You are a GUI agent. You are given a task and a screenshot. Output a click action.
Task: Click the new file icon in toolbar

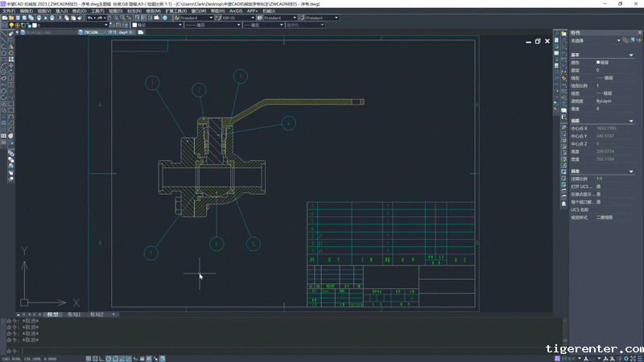(x=4, y=18)
